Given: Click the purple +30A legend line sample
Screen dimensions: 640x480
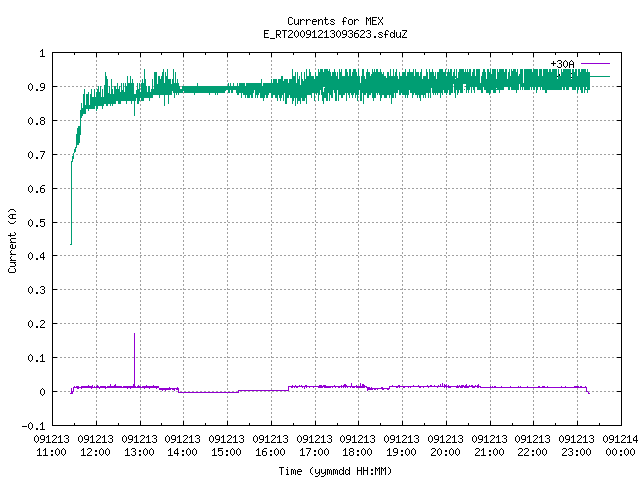Looking at the screenshot, I should [x=595, y=64].
